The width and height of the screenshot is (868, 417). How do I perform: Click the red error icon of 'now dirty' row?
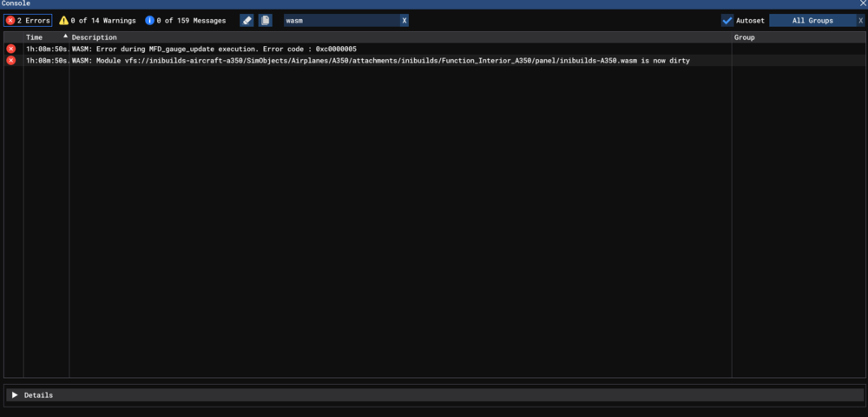(11, 61)
